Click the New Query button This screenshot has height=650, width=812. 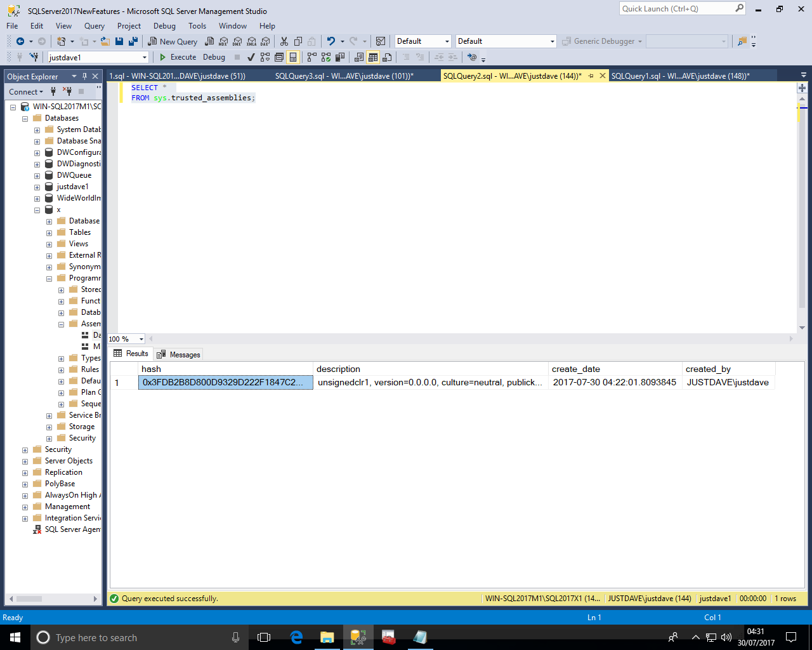click(x=173, y=41)
